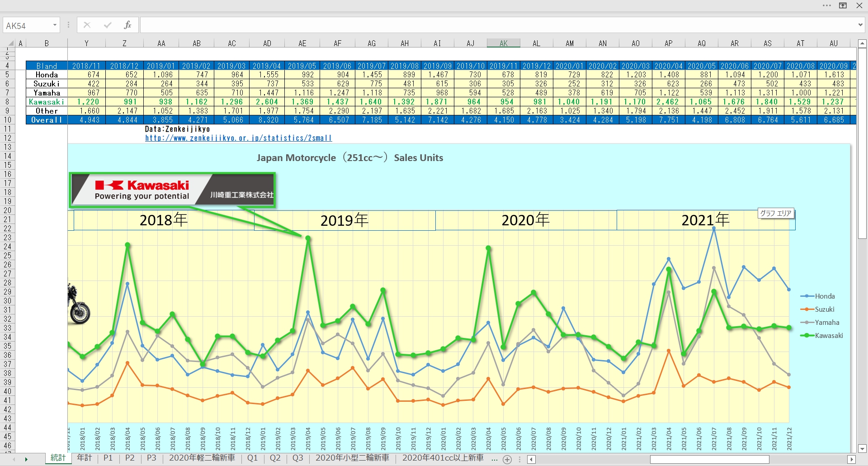Click inside the formula bar input

click(497, 25)
